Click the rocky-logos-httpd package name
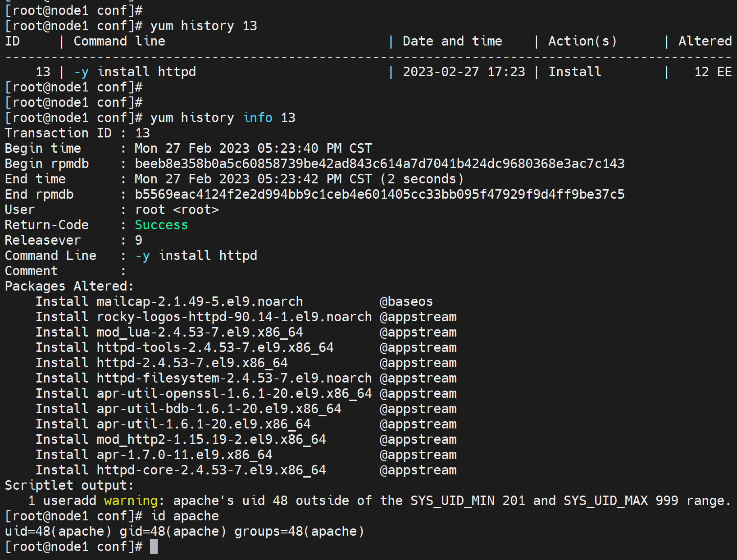 coord(234,317)
